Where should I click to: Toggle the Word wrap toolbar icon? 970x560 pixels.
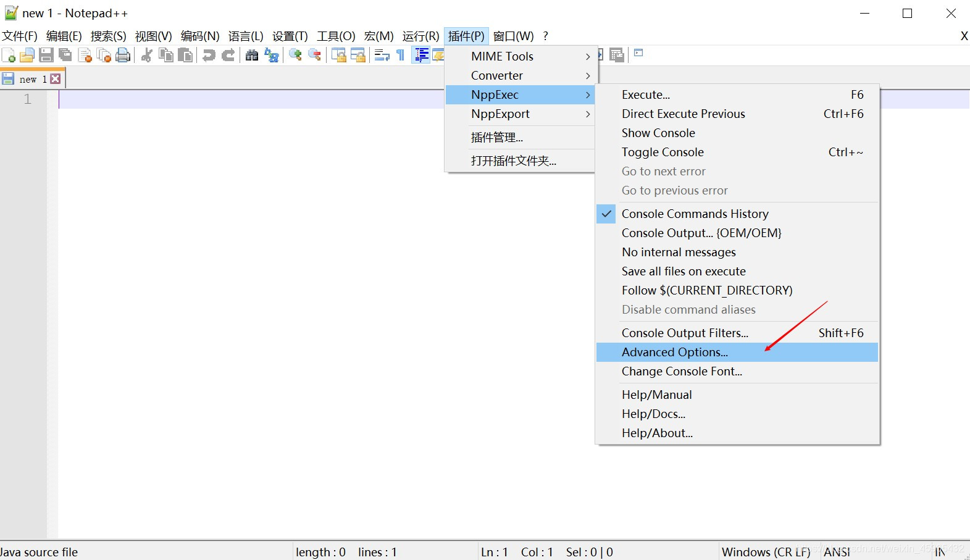click(382, 55)
